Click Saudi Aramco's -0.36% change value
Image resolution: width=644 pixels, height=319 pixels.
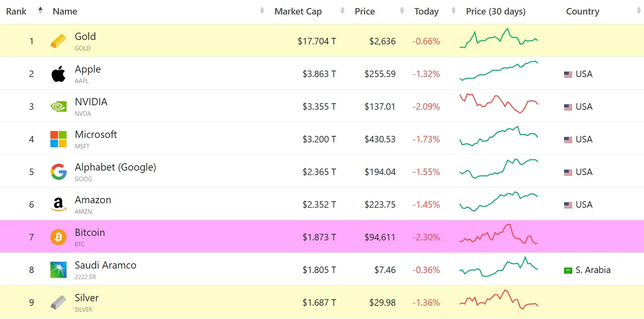(426, 270)
